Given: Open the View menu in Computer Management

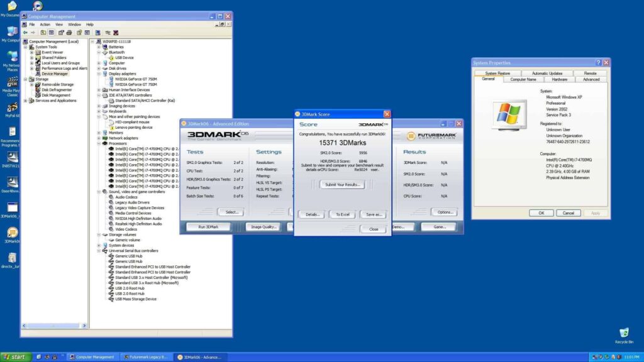Looking at the screenshot, I should pyautogui.click(x=59, y=25).
